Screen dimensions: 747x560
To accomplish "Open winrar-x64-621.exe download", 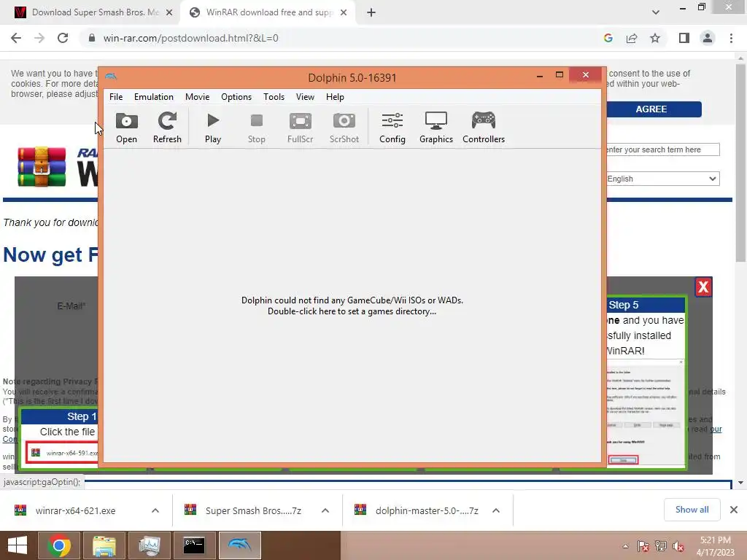I will (75, 510).
